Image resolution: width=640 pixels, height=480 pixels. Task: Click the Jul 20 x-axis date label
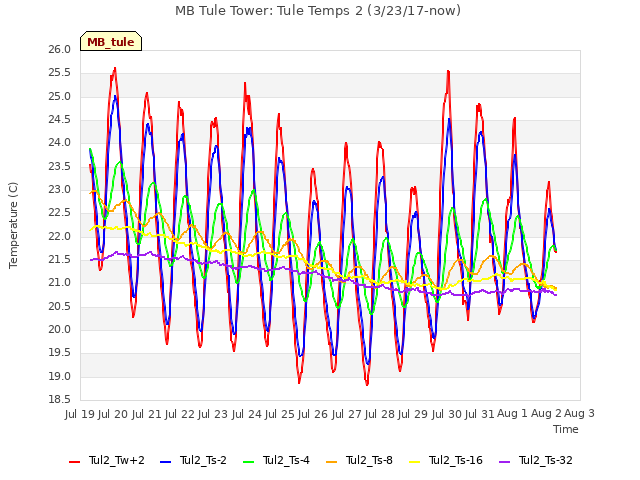113,414
